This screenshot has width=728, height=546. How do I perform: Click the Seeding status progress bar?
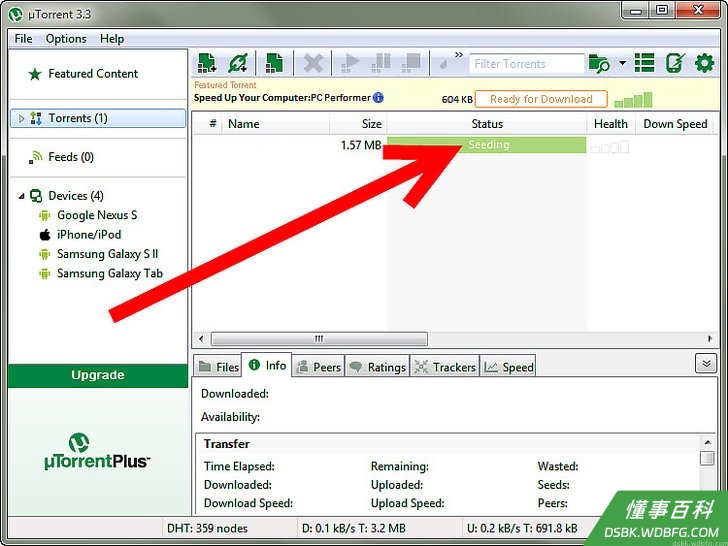pos(487,145)
